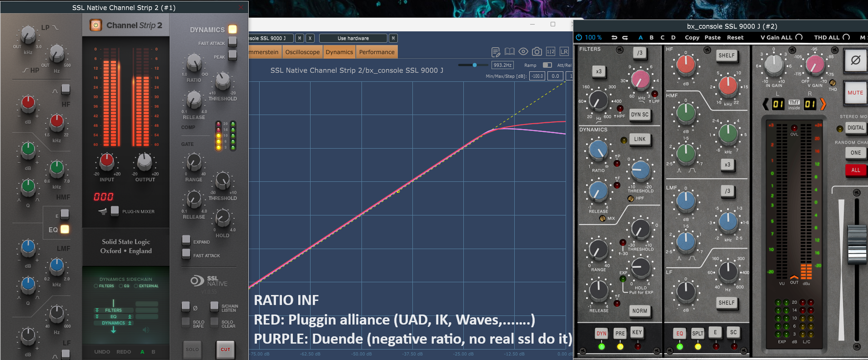This screenshot has height=360, width=868.
Task: Click Paste in bx_console toolbar
Action: 712,37
